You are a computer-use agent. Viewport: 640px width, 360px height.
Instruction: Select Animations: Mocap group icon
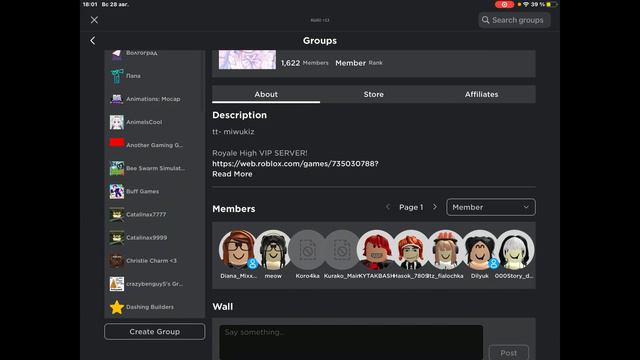pyautogui.click(x=117, y=99)
